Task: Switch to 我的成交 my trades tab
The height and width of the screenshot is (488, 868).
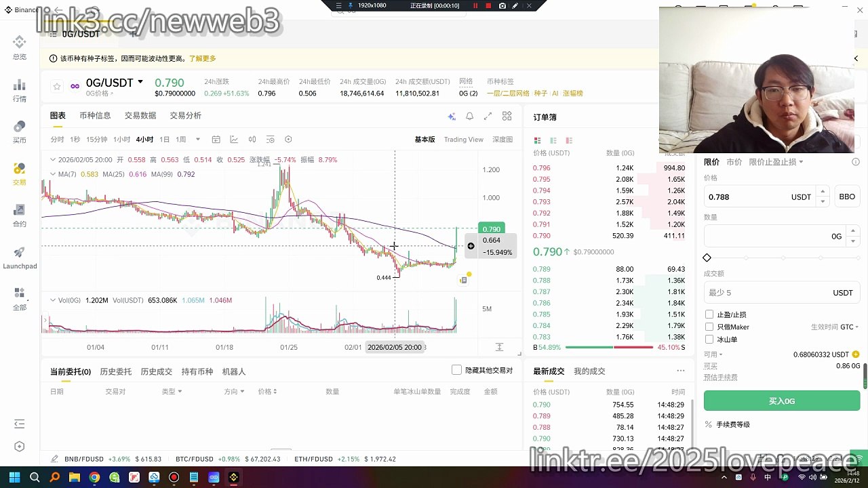Action: pos(589,371)
